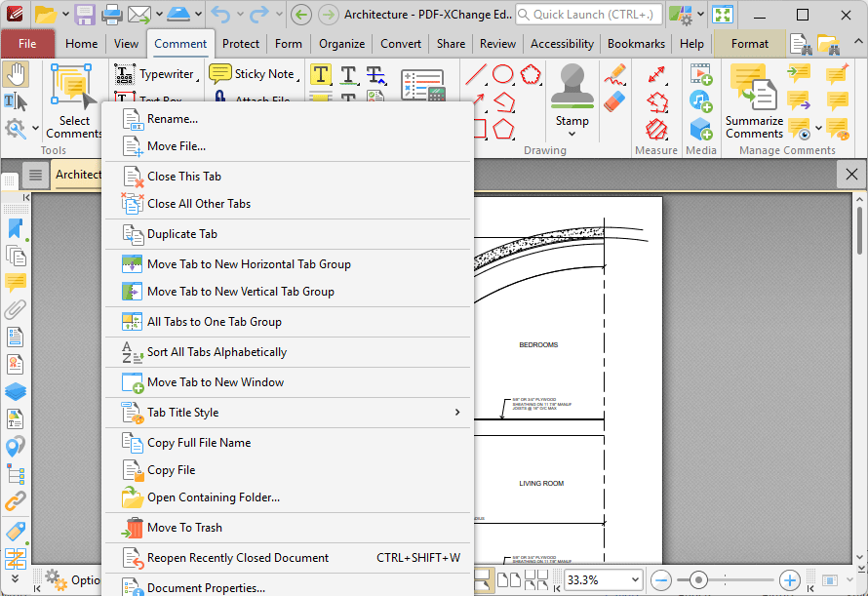Click Summarize Comments
The width and height of the screenshot is (868, 596).
(x=754, y=100)
